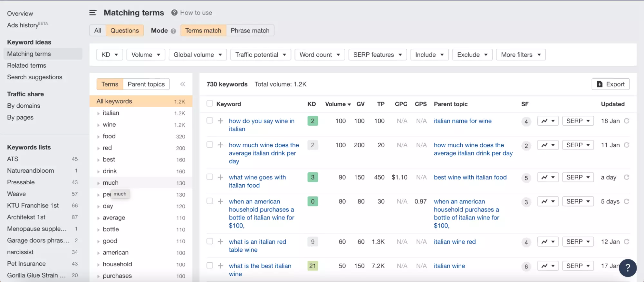Switch to the All tab
Viewport: 644px width, 282px height.
(98, 31)
